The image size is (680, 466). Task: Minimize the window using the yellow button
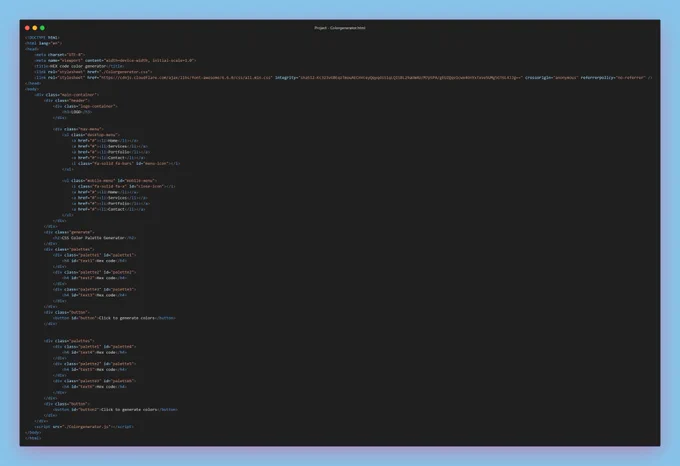tap(35, 28)
